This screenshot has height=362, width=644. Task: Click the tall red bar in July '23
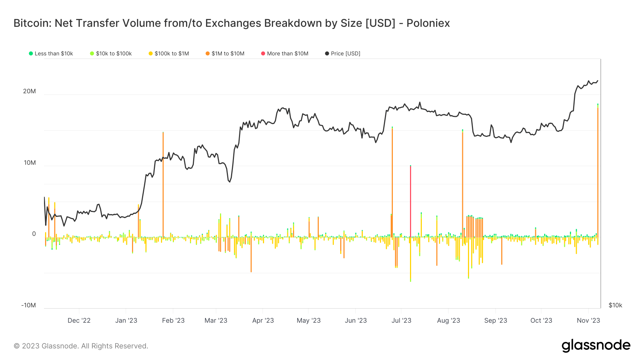point(410,200)
